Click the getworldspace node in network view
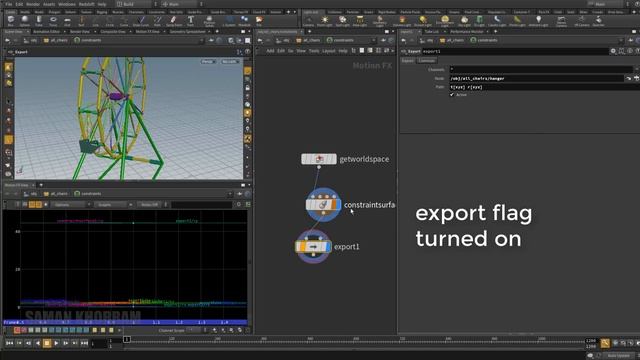The width and height of the screenshot is (640, 360). 319,159
